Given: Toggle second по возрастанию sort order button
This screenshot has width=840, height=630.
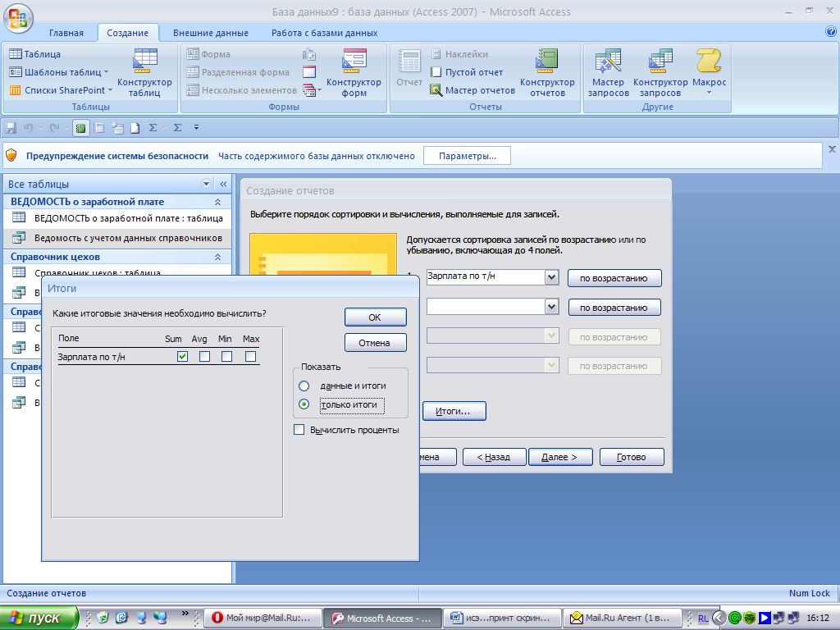Looking at the screenshot, I should (614, 308).
